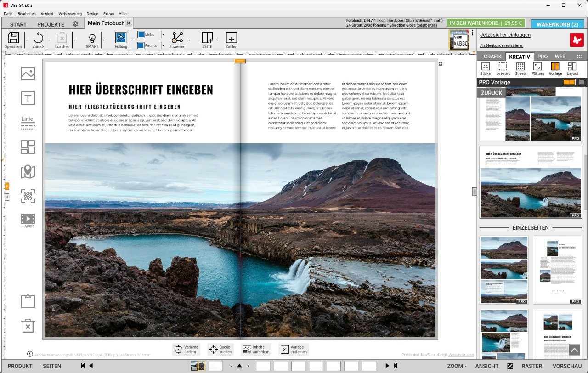Click the clipboard paste icon in sidebar
The height and width of the screenshot is (373, 588).
(28, 301)
